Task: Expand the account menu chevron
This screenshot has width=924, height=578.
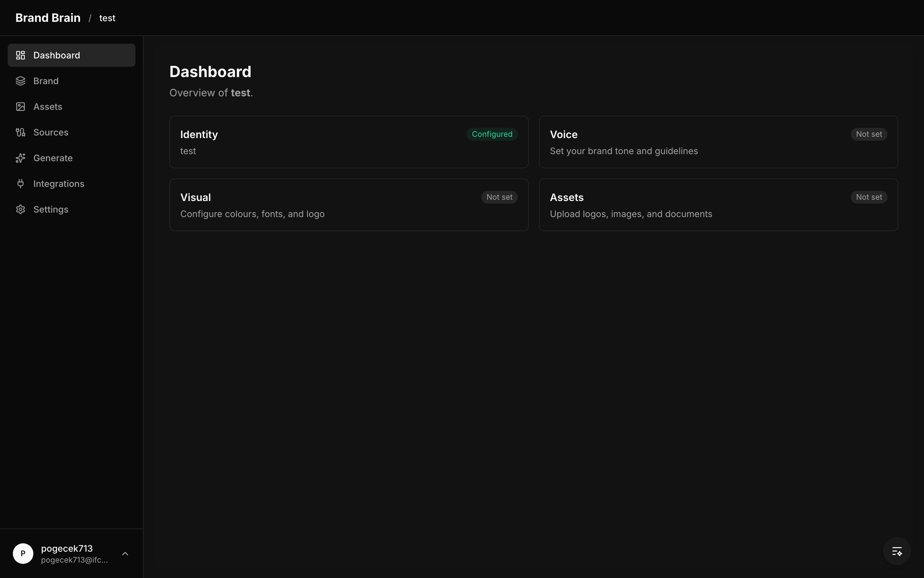Action: pyautogui.click(x=125, y=553)
